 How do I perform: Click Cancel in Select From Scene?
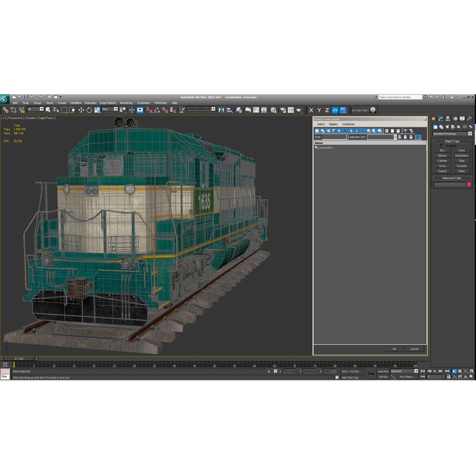click(414, 349)
